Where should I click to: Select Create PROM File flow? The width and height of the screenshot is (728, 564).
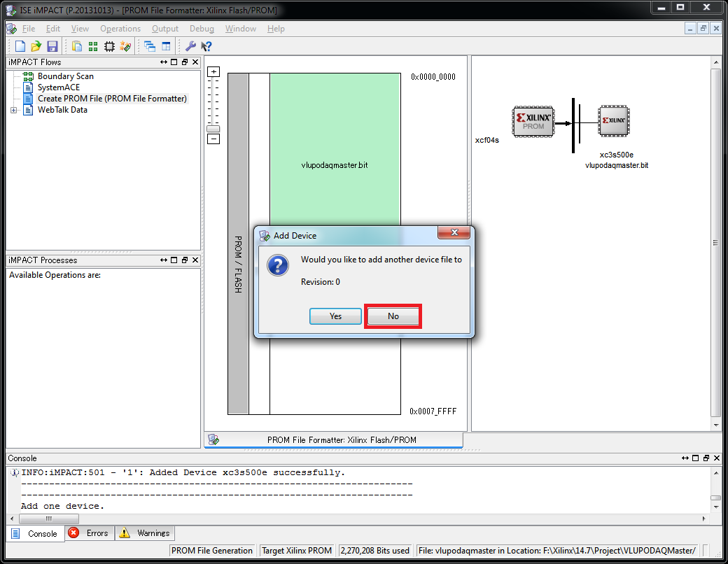point(112,99)
